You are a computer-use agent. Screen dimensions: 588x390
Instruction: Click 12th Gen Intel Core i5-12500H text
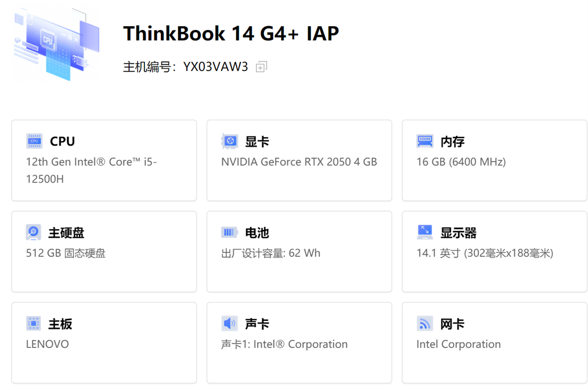click(91, 170)
